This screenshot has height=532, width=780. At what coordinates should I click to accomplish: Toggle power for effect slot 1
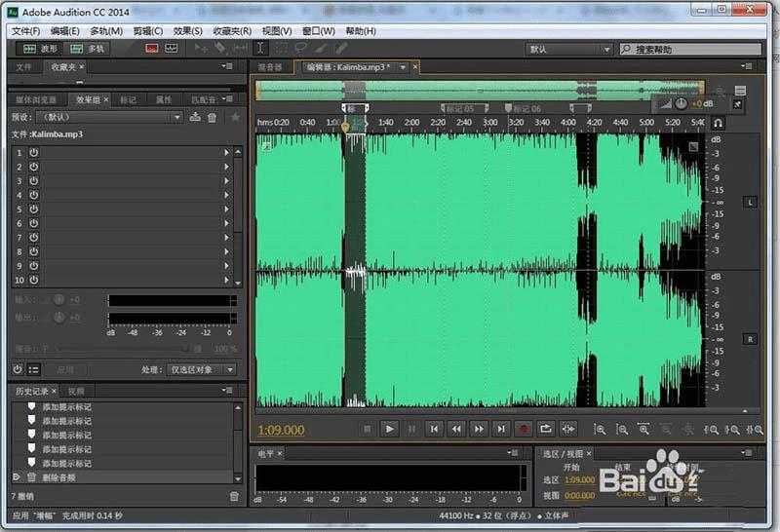click(x=33, y=153)
